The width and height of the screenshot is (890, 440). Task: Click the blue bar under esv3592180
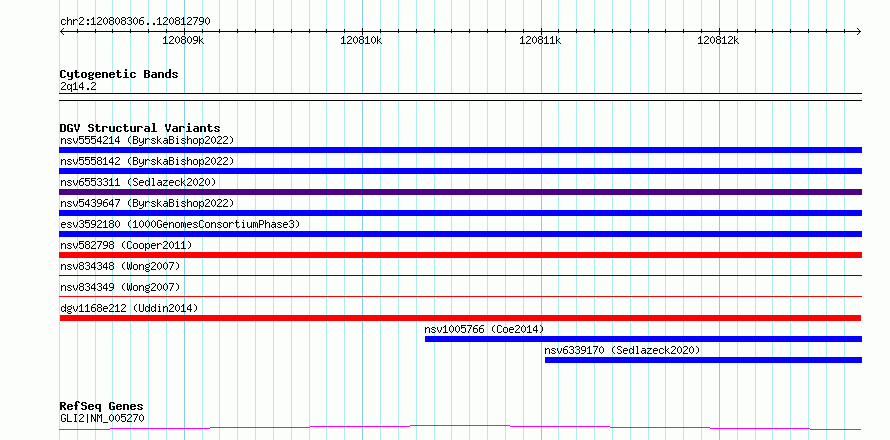460,234
